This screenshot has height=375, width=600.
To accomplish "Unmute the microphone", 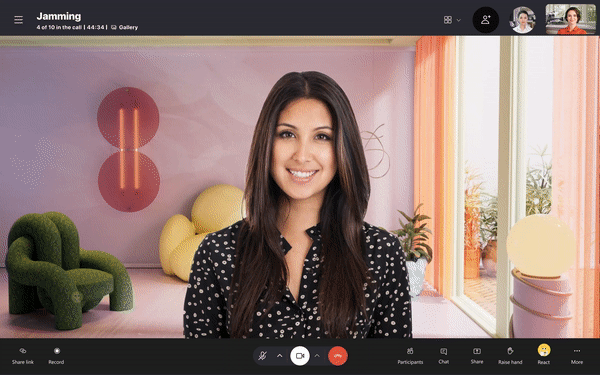I will pyautogui.click(x=262, y=356).
